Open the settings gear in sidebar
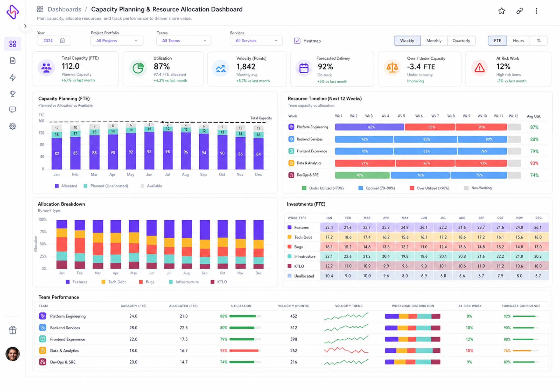 13,126
